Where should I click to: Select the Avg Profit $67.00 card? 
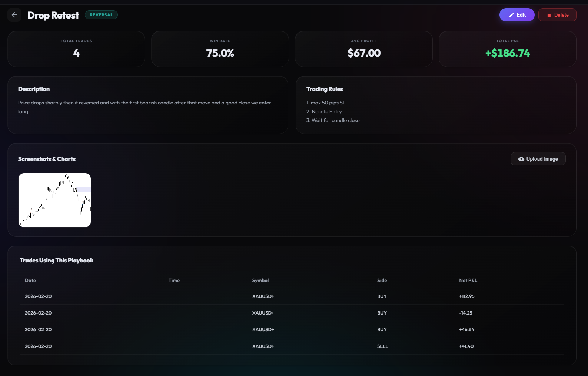(x=363, y=49)
